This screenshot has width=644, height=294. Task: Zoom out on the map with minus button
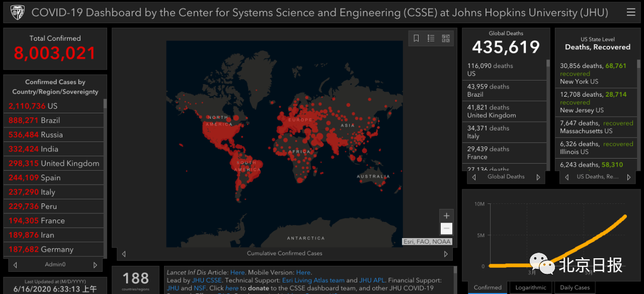(x=446, y=229)
